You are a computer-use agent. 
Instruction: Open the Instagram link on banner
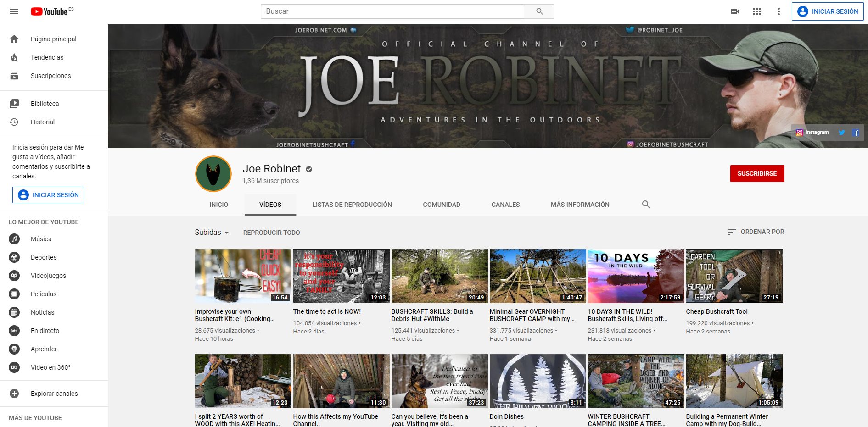click(x=812, y=133)
